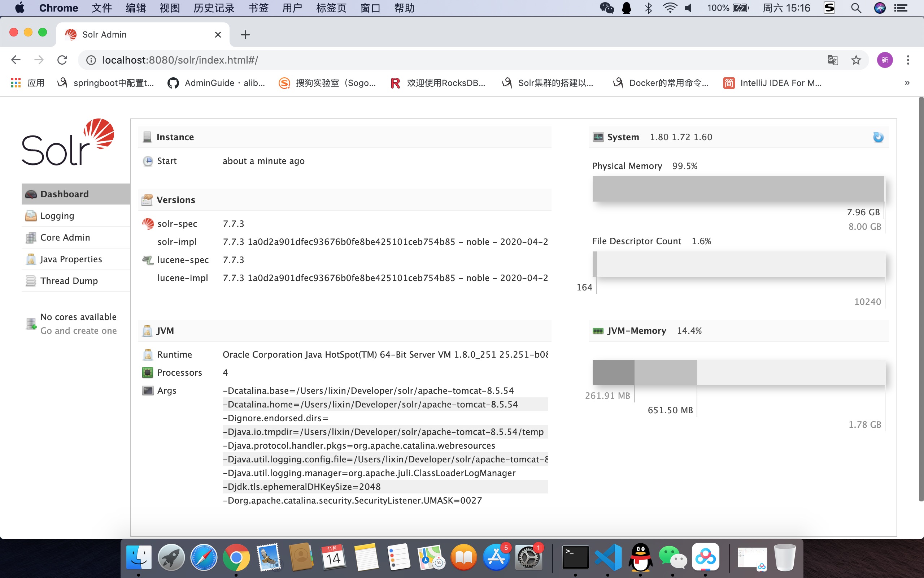Open springboot中配置 bookmark
The image size is (924, 578).
click(x=105, y=83)
